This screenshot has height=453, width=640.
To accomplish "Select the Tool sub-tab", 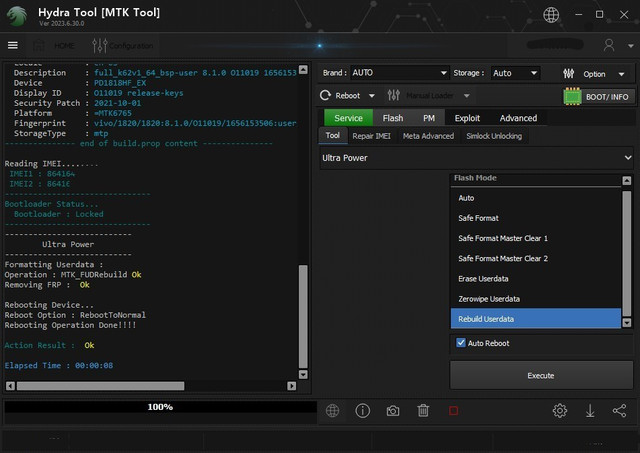I will pyautogui.click(x=332, y=135).
